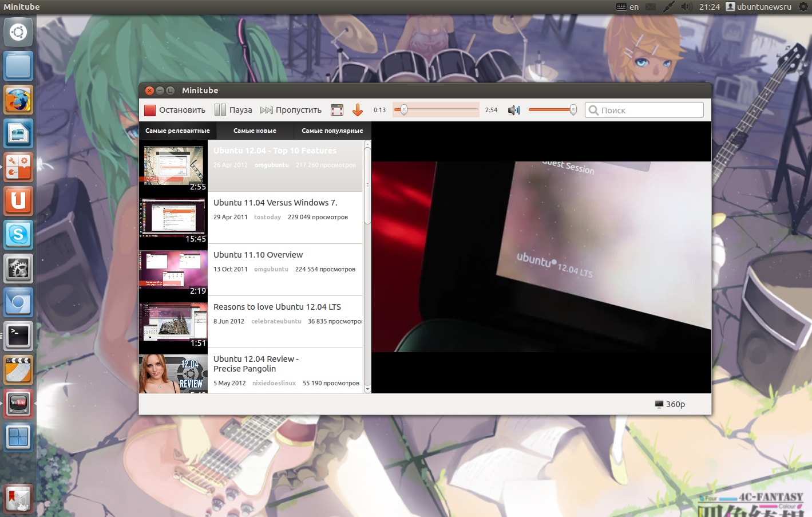Click the nixiedoeslinux author link
812x517 pixels.
click(x=274, y=383)
